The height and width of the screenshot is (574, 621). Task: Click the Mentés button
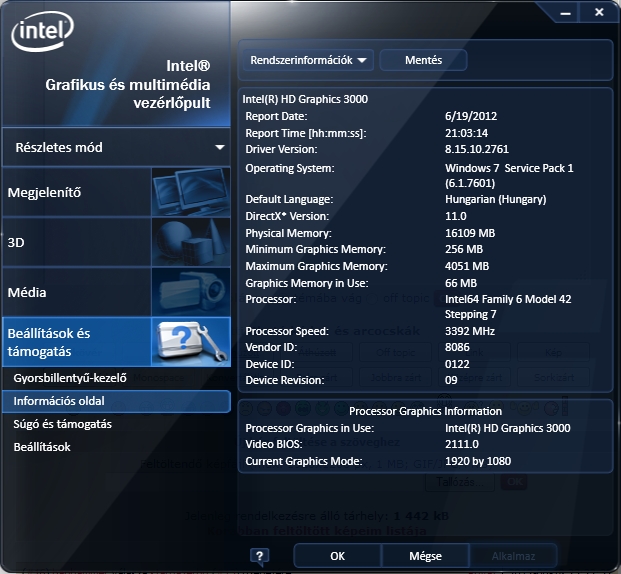pyautogui.click(x=423, y=60)
